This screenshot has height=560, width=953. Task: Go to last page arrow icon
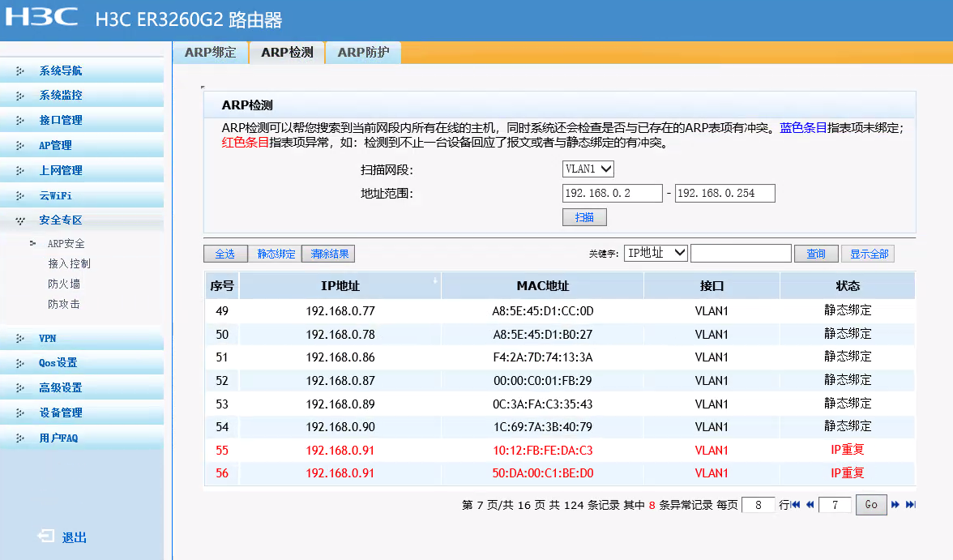point(911,505)
